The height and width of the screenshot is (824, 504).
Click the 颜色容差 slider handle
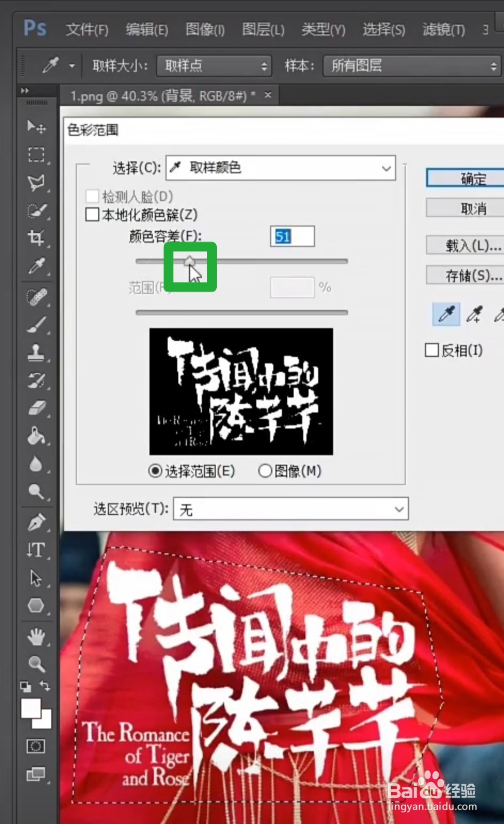click(189, 261)
